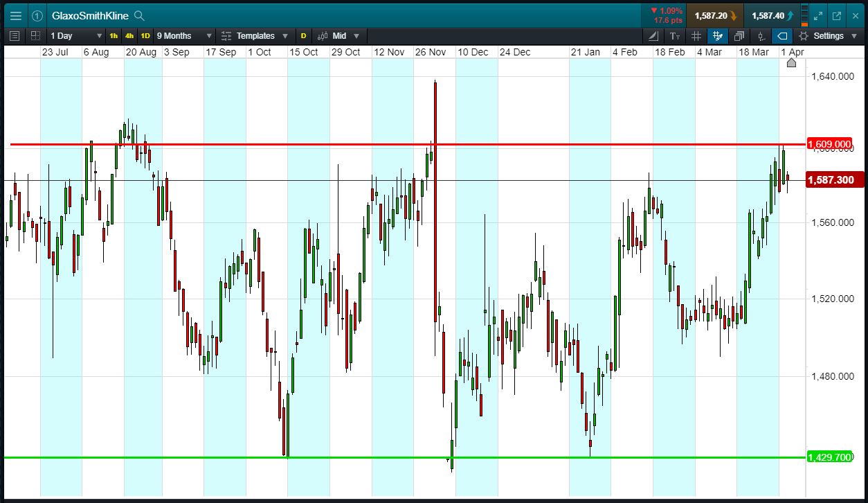Toggle the price label tag icon

(782, 35)
